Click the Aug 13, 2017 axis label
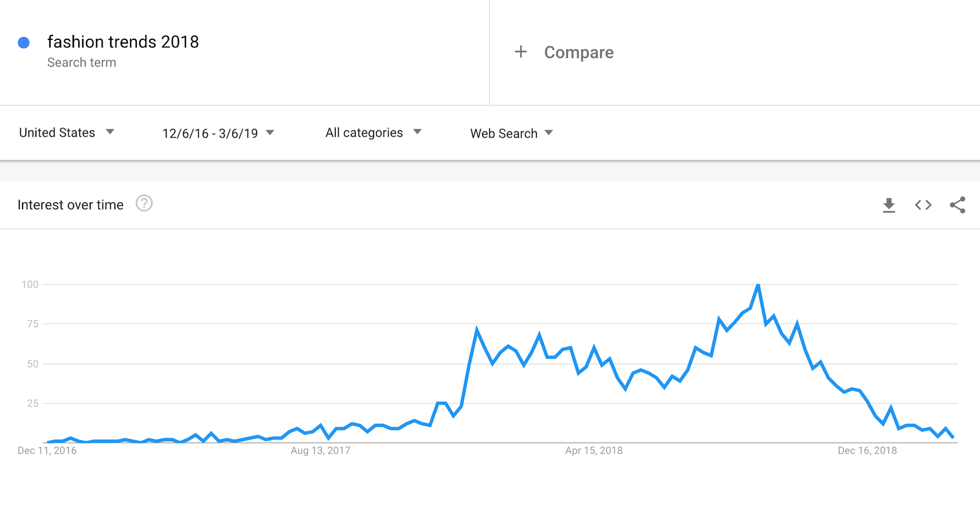Viewport: 980px width, 512px height. [320, 451]
